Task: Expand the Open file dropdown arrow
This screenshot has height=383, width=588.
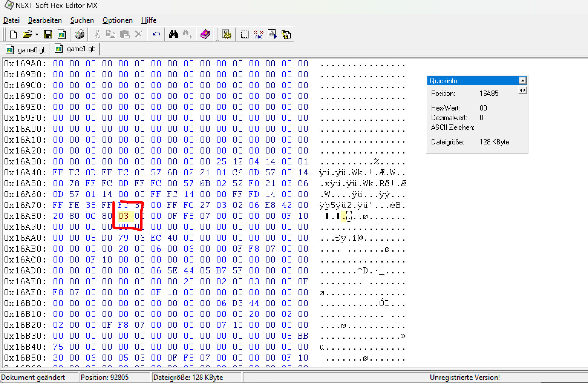Action: pos(37,35)
